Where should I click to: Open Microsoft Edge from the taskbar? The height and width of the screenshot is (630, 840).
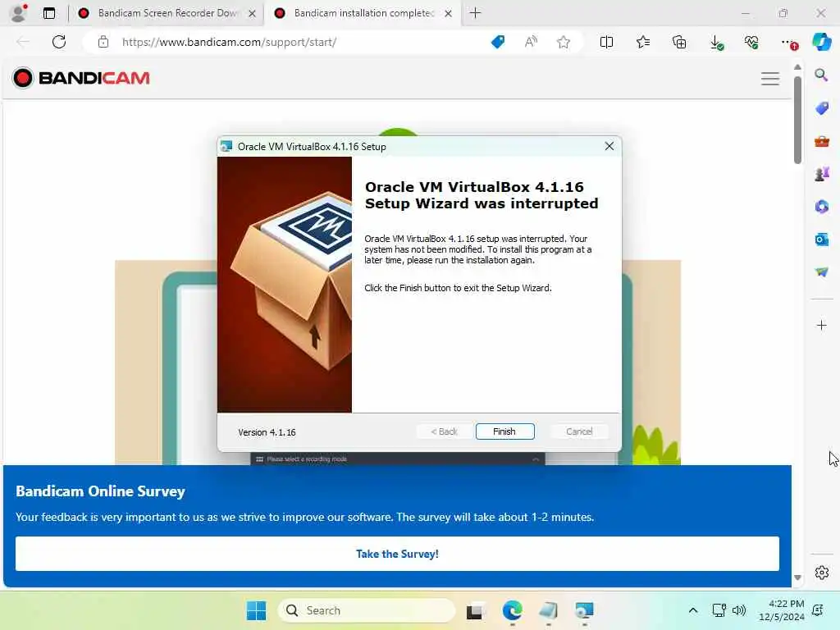click(x=512, y=610)
